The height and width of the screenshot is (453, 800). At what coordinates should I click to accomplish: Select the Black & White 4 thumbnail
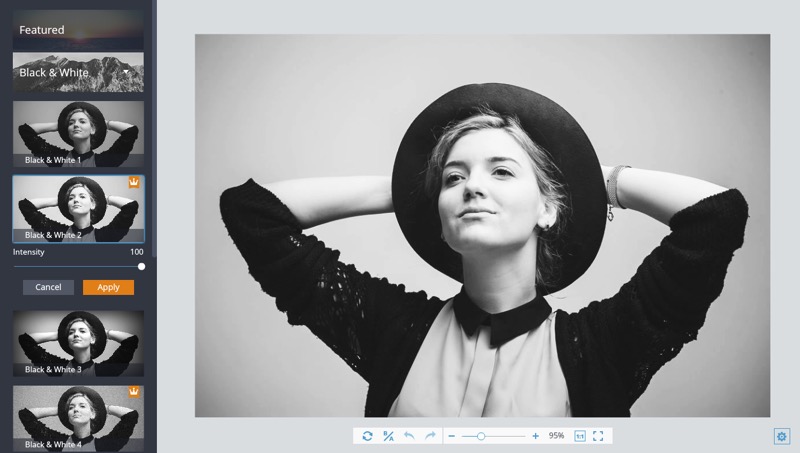click(x=78, y=418)
